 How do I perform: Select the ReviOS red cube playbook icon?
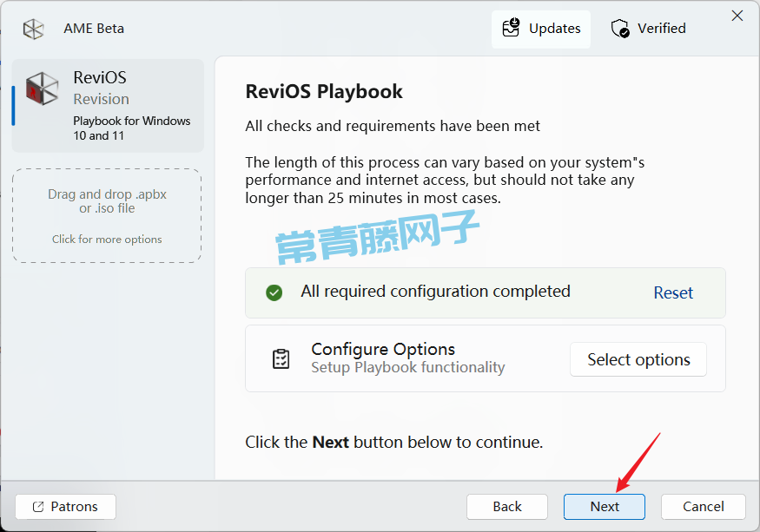pos(42,89)
